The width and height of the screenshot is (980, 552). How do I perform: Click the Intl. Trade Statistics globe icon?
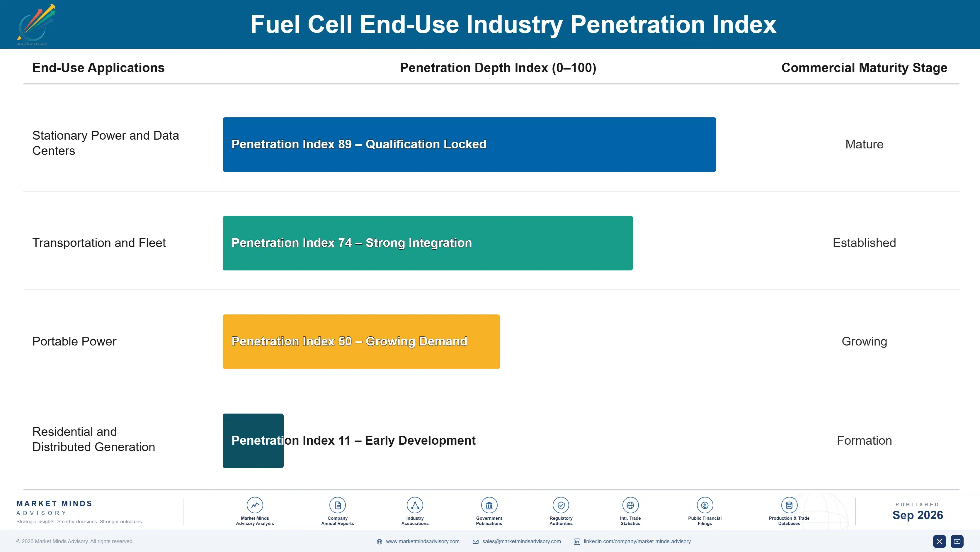tap(630, 505)
